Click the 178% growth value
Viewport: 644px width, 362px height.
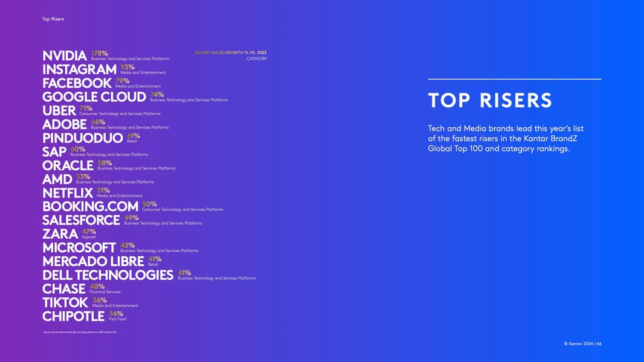[x=100, y=53]
